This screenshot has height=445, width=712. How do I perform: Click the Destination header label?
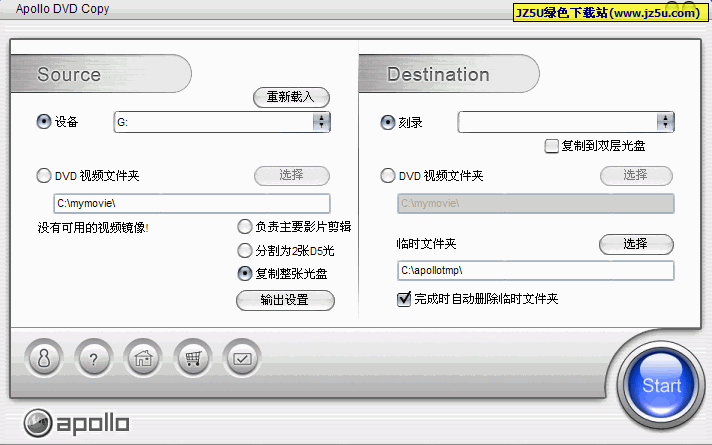pyautogui.click(x=438, y=74)
